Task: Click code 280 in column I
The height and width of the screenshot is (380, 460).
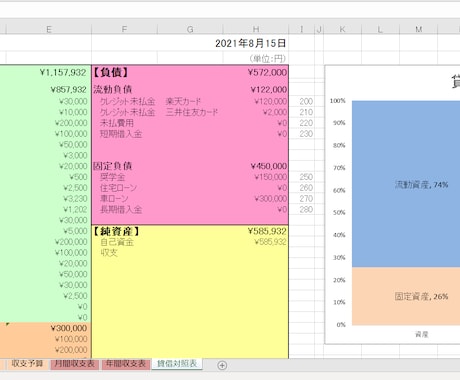Action: tap(306, 209)
